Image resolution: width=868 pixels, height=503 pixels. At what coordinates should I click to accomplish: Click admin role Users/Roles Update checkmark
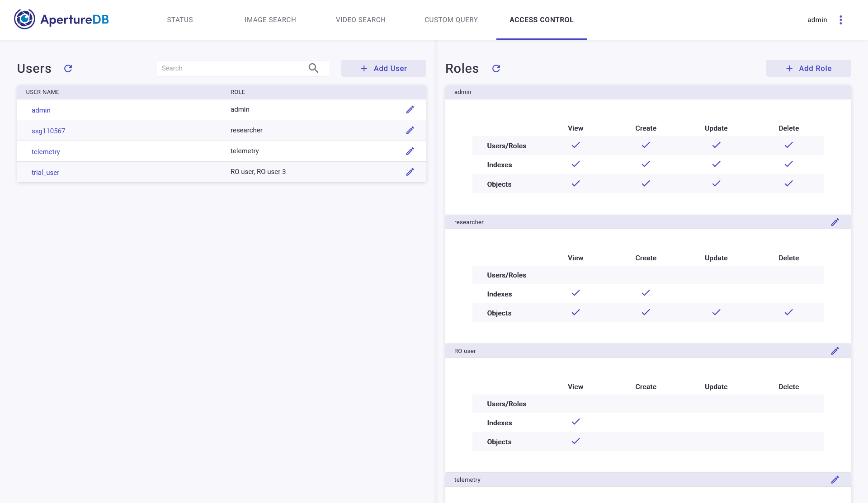716,145
